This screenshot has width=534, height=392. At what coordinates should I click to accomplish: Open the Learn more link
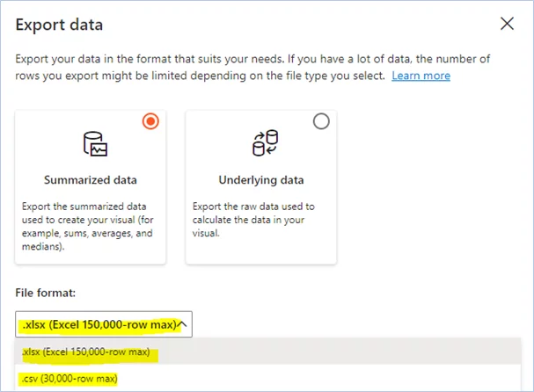[421, 76]
